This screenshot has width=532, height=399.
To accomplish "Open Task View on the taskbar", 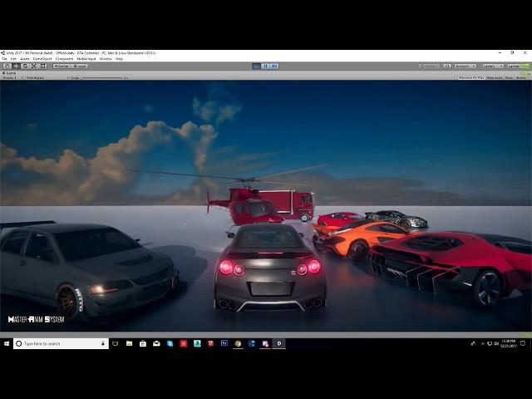I will [116, 343].
